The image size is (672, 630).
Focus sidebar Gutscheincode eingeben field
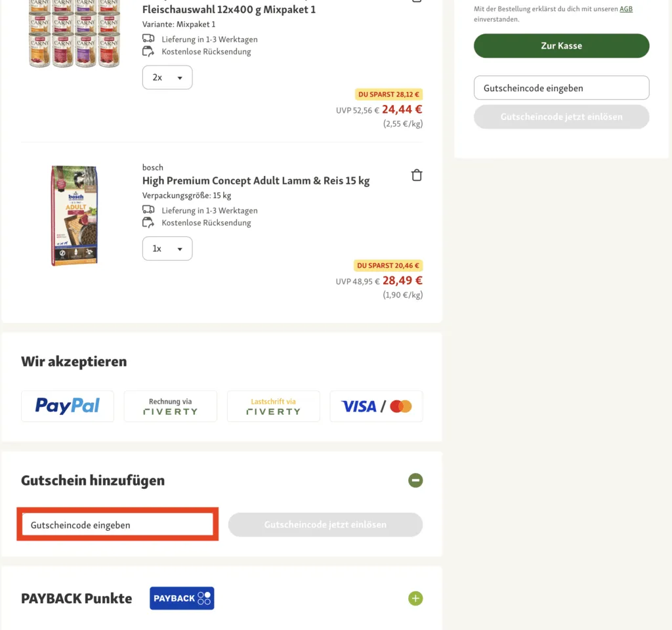pyautogui.click(x=561, y=88)
